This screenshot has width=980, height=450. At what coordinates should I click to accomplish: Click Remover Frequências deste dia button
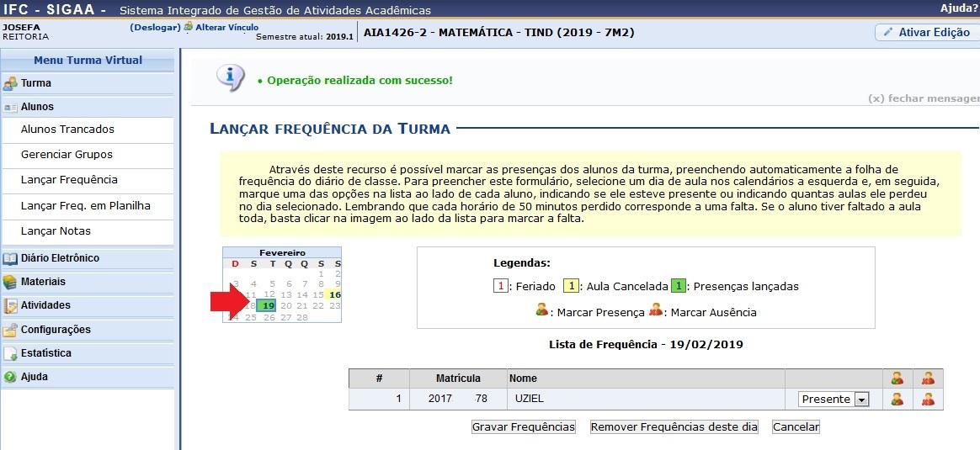[674, 427]
